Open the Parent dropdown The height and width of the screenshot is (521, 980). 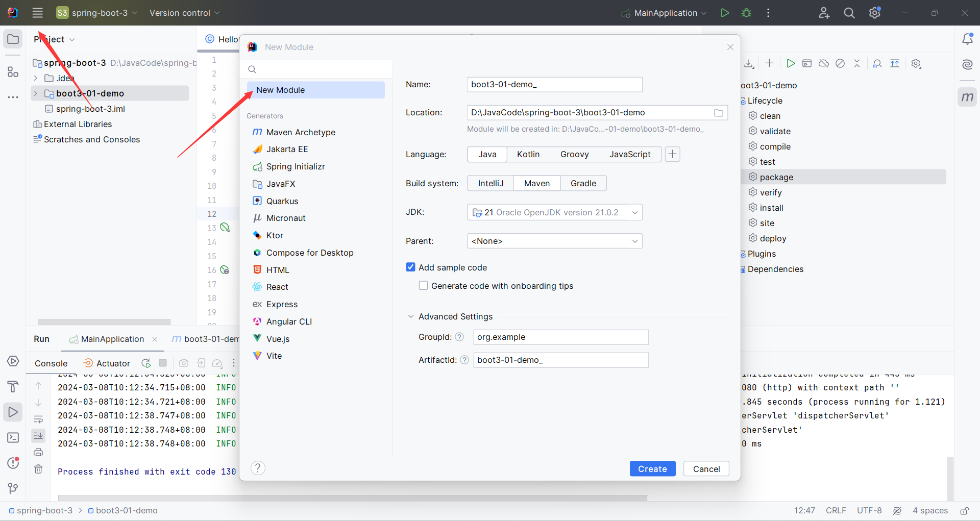[554, 241]
